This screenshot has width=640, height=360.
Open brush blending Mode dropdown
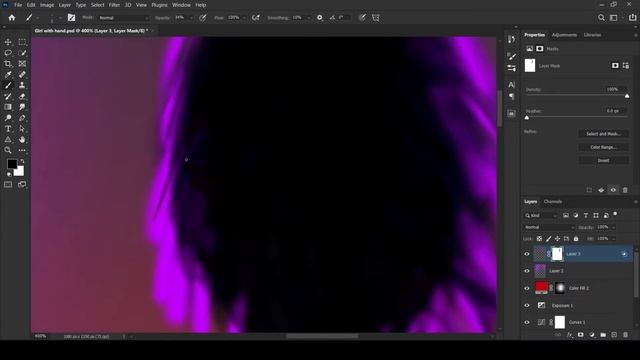[x=124, y=18]
